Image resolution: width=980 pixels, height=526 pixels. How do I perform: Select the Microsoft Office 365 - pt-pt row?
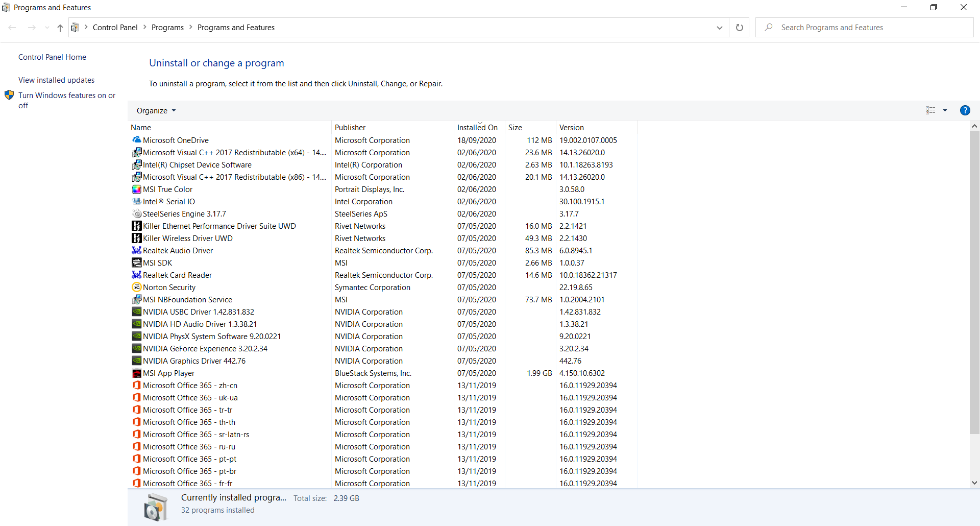[x=382, y=459]
